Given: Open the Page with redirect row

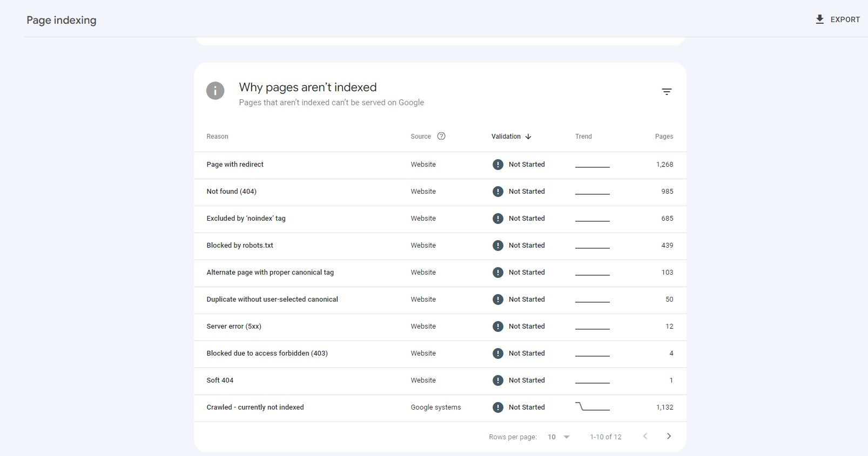Looking at the screenshot, I should (235, 165).
